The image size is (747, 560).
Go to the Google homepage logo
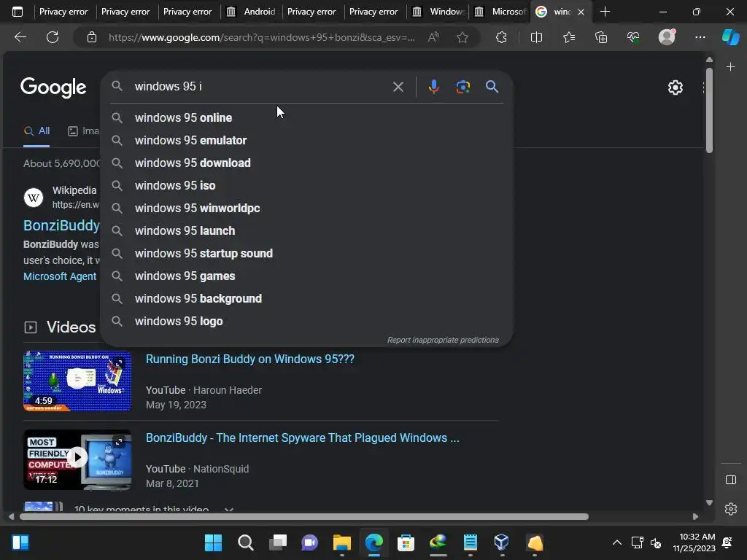(53, 87)
